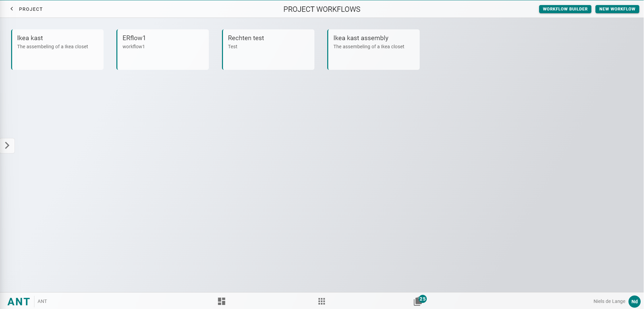
Task: Select the ERflow1 workflow card title
Action: pyautogui.click(x=134, y=38)
